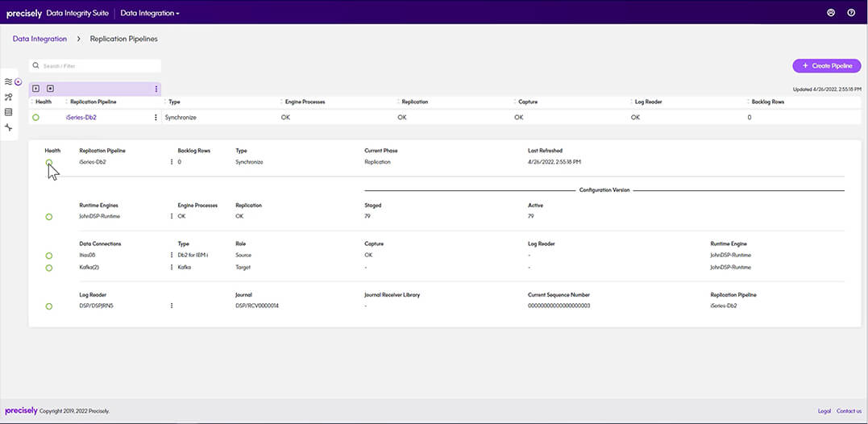Open kebab menu for Itias08 data connection

172,256
